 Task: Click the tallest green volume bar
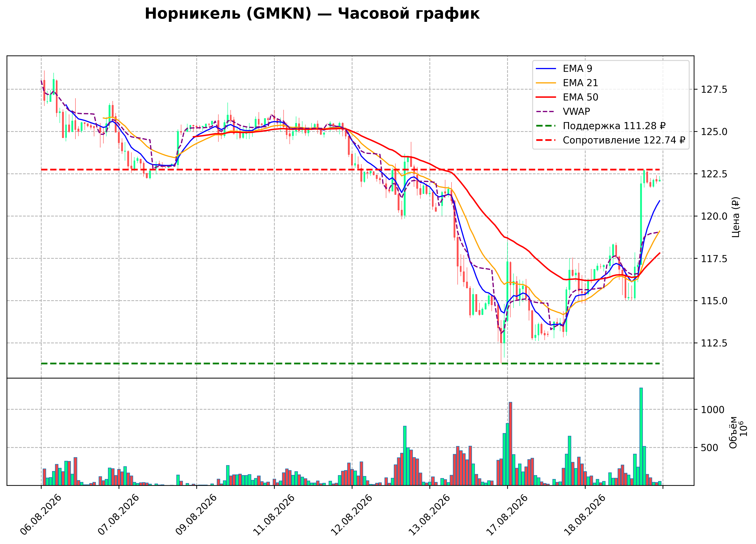[641, 437]
